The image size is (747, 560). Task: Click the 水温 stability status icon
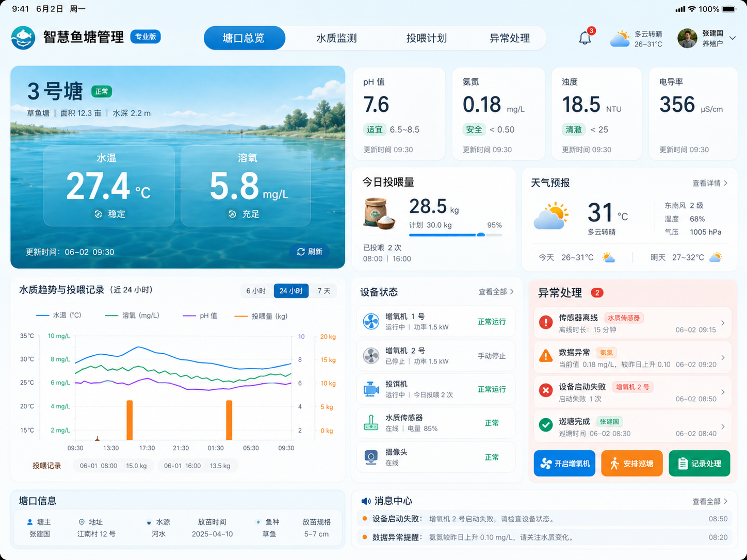tap(98, 214)
